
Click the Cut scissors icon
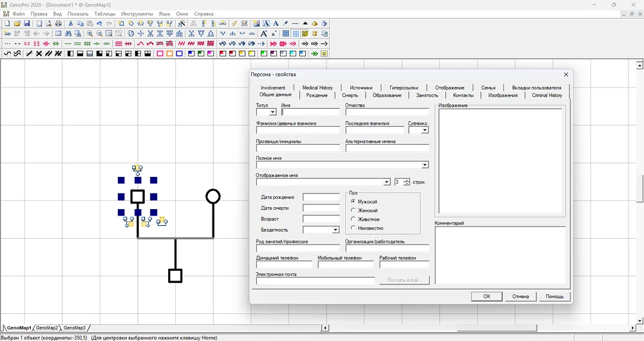pos(71,24)
